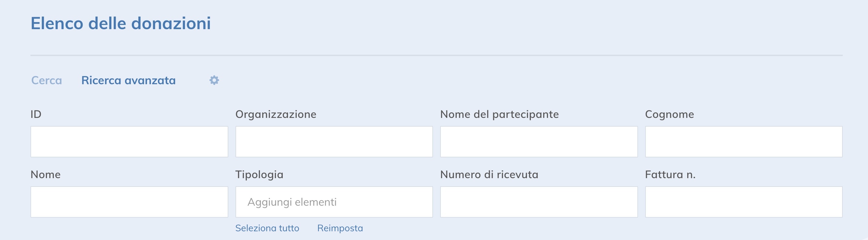This screenshot has width=868, height=240.
Task: Switch to the Ricerca avanzata tab
Action: [x=128, y=80]
